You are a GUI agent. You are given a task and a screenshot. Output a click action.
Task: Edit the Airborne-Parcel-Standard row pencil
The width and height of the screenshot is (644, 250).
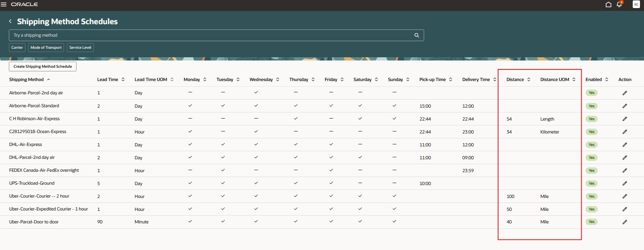625,106
